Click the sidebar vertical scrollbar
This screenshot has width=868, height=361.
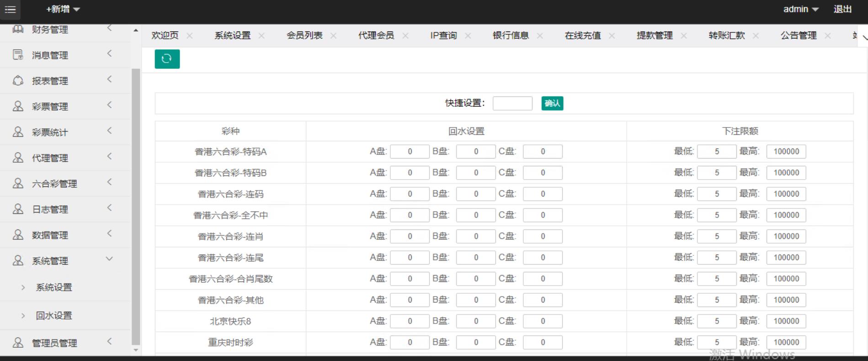[x=136, y=206]
